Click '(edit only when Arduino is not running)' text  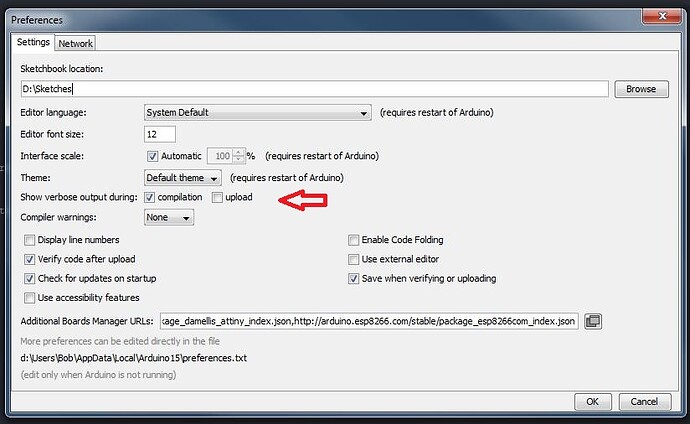98,375
